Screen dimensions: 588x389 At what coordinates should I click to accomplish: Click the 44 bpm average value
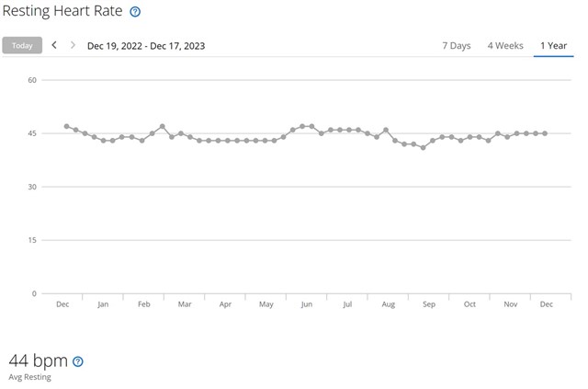point(38,360)
